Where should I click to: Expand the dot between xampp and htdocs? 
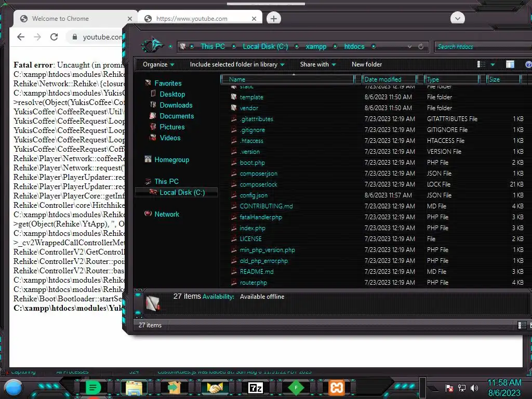pos(335,46)
